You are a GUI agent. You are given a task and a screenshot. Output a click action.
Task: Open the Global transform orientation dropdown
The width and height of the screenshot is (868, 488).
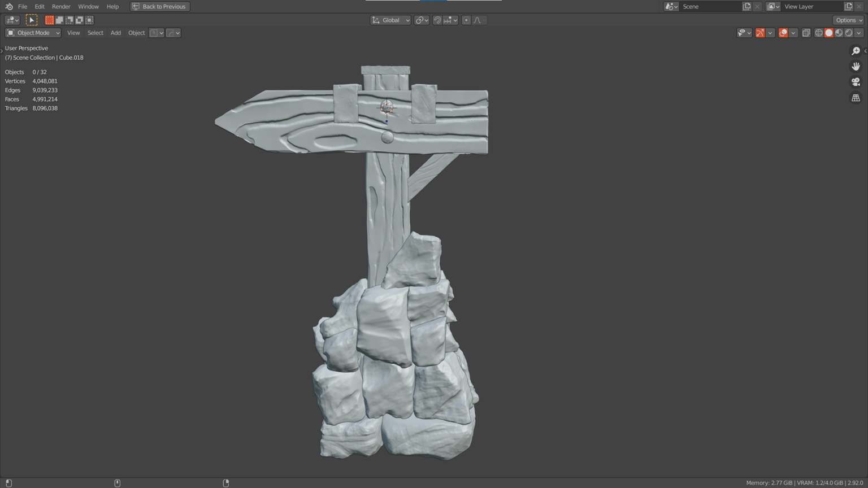pyautogui.click(x=390, y=20)
